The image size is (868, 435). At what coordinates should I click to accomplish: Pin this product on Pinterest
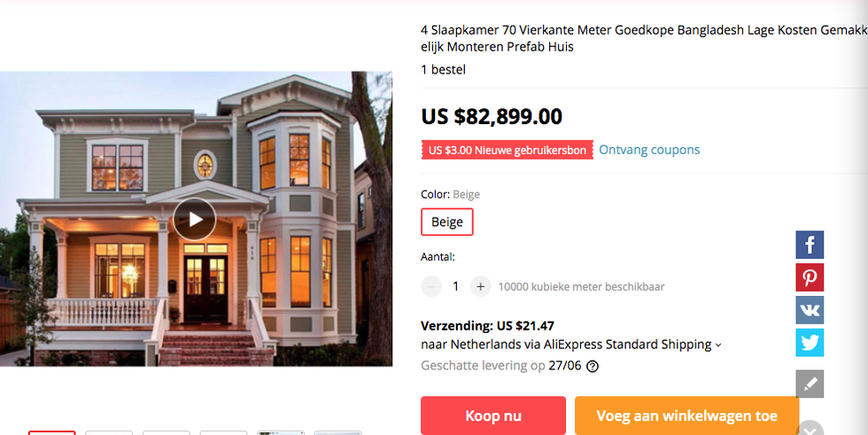[810, 277]
